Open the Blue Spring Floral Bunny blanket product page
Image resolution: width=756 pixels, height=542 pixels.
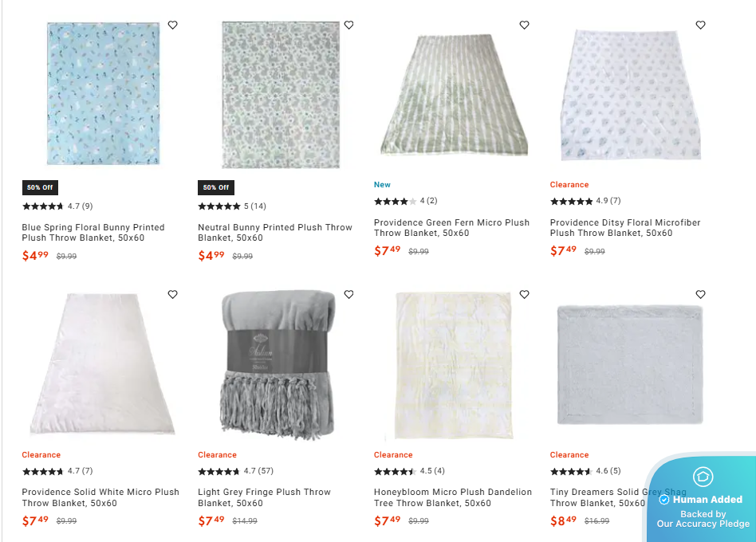pos(92,232)
